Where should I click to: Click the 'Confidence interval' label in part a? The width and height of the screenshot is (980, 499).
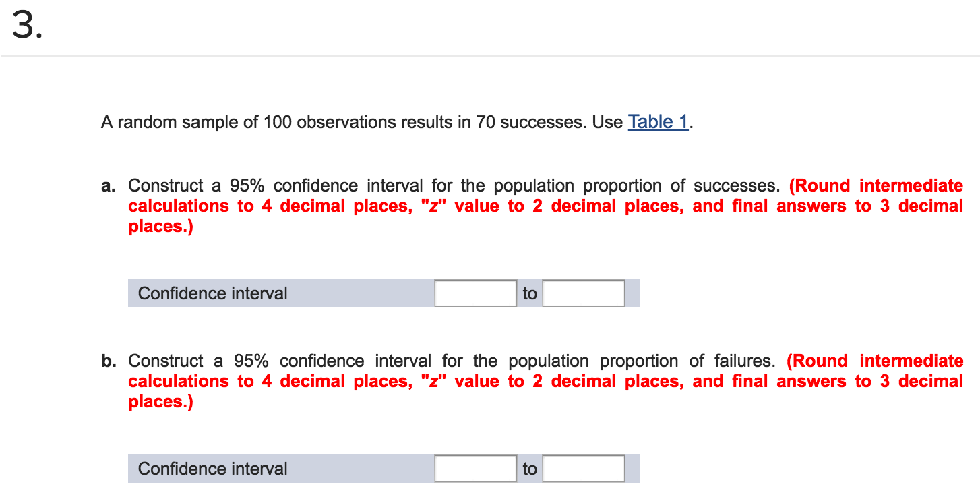212,293
